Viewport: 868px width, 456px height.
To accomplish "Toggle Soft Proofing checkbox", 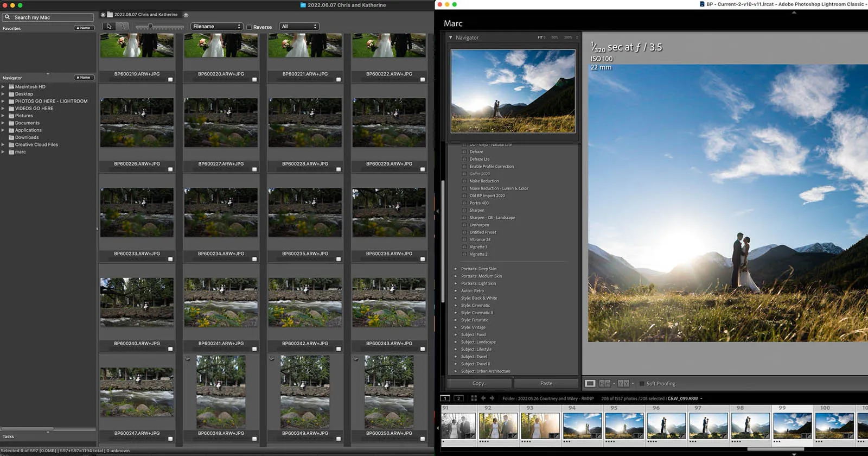I will pyautogui.click(x=642, y=383).
